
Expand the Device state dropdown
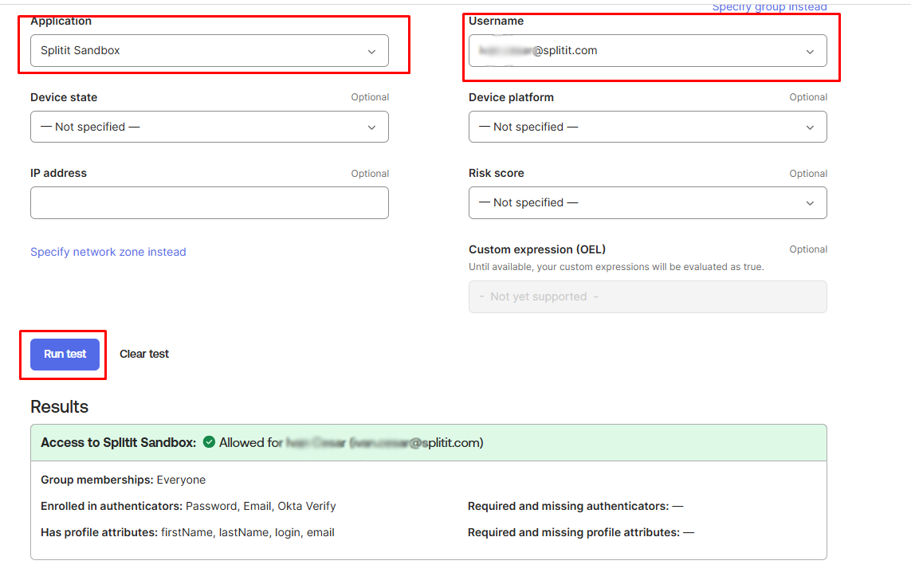209,127
